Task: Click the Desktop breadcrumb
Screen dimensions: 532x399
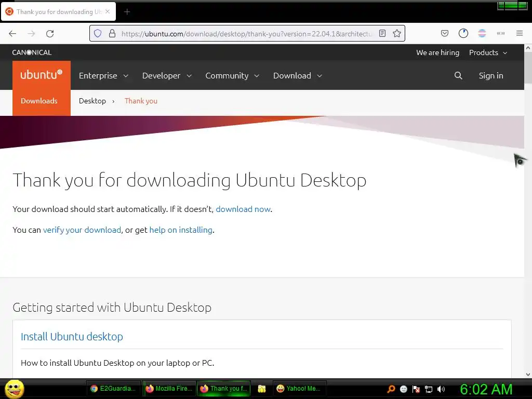Action: click(x=92, y=101)
